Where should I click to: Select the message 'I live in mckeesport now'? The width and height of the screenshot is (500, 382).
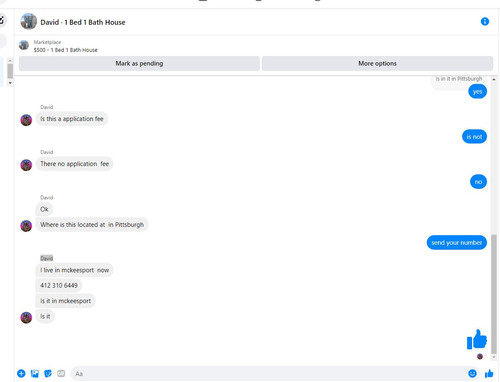[x=74, y=270]
